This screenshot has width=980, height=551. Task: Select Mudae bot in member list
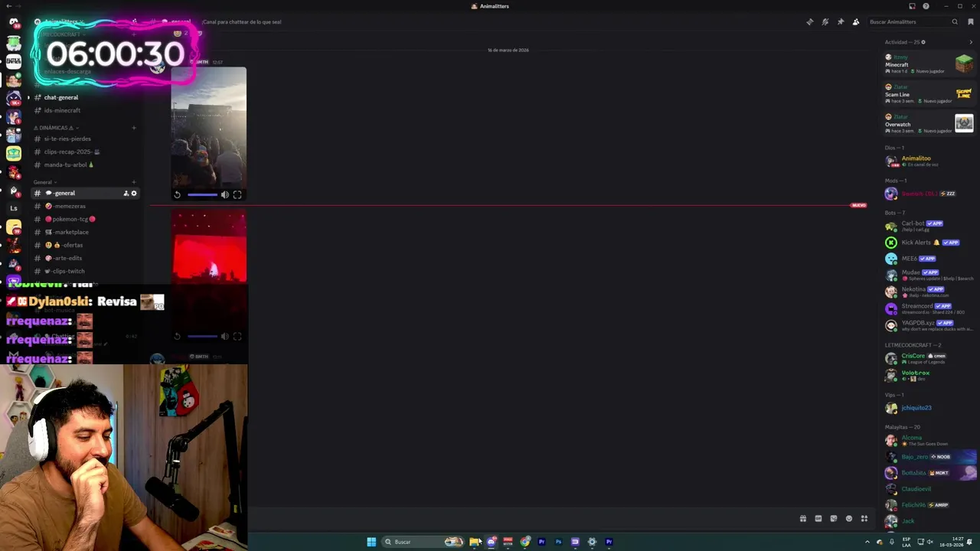[x=929, y=275]
